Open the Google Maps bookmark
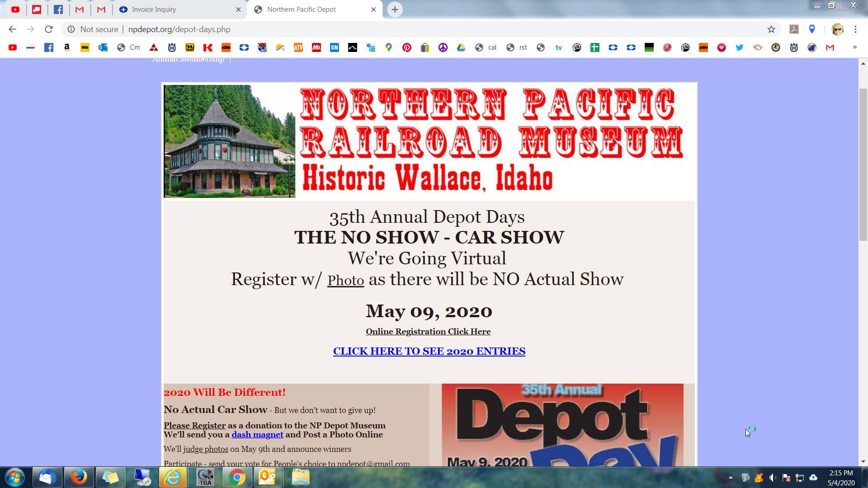868x488 pixels. pos(389,47)
